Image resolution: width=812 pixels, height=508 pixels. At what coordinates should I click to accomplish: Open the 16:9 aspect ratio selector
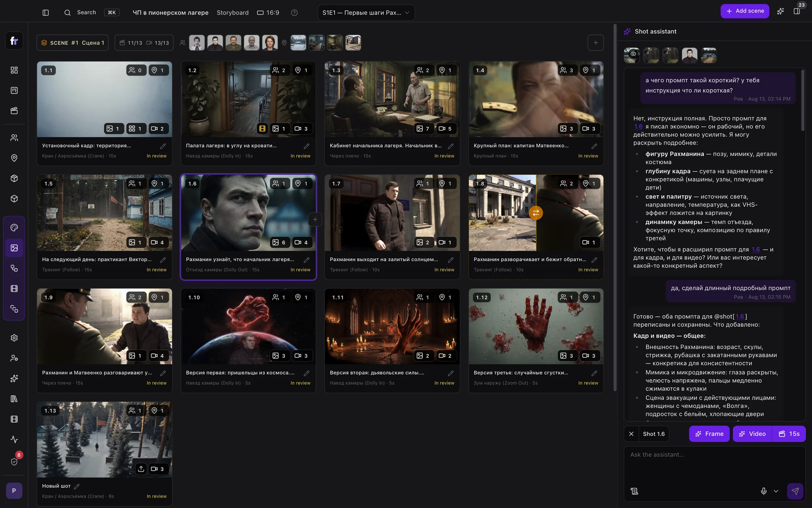point(268,13)
